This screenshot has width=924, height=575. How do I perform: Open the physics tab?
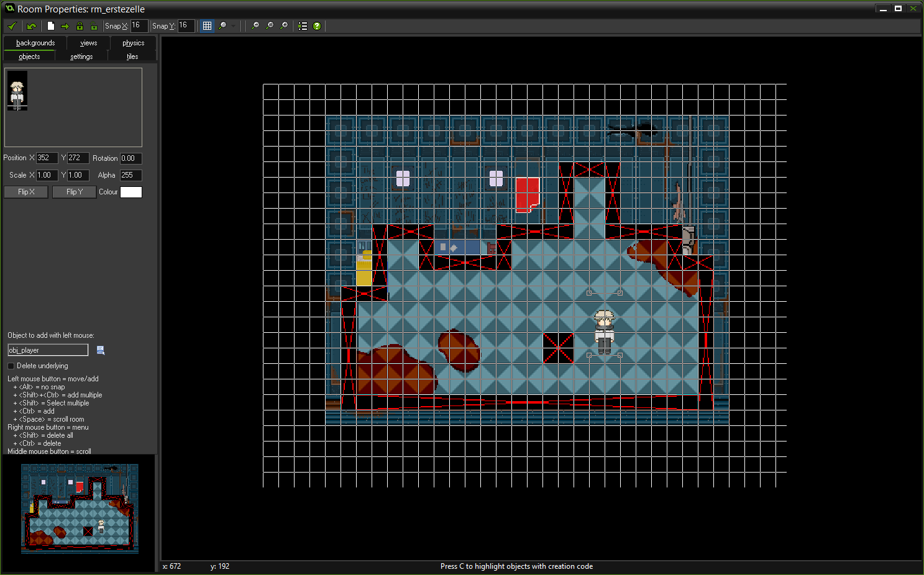(133, 43)
